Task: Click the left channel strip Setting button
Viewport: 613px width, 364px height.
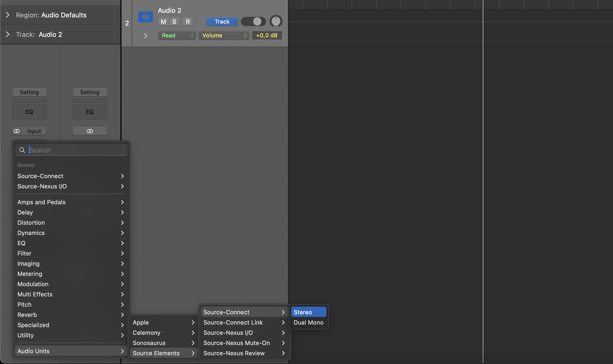Action: (x=29, y=92)
